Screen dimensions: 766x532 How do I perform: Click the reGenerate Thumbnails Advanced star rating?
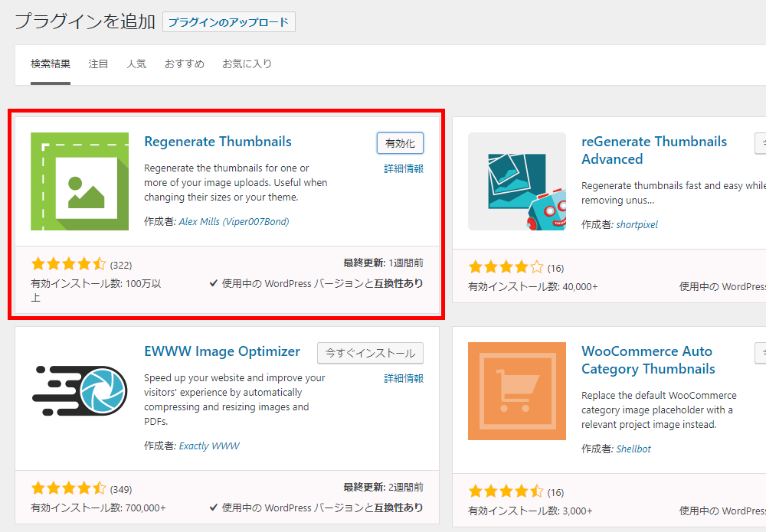coord(506,267)
